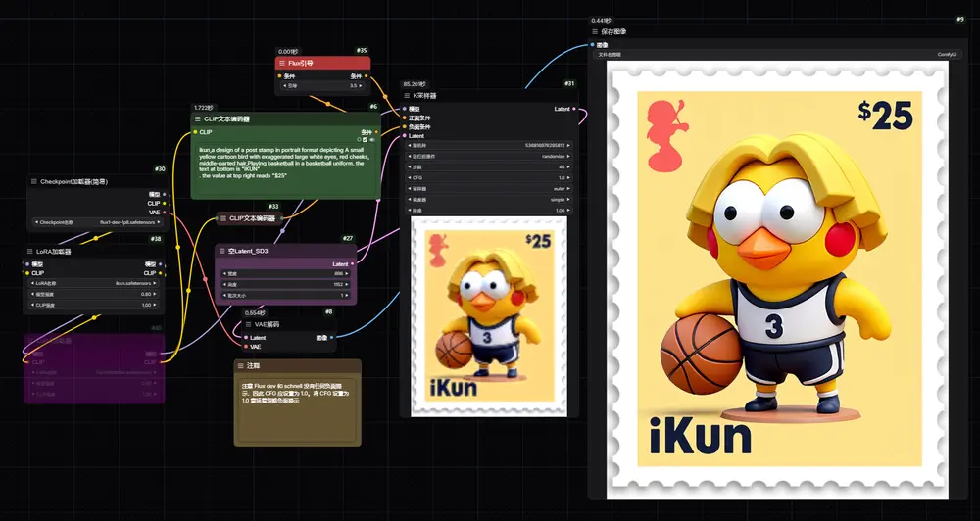Open the VAE解码 node menu icon
This screenshot has width=980, height=521.
(249, 325)
